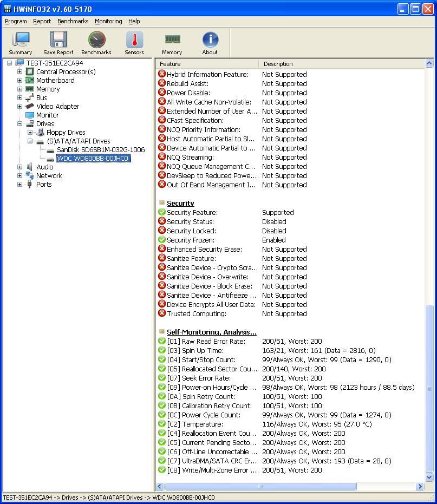Image resolution: width=437 pixels, height=504 pixels.
Task: Expand the Network tree node
Action: coord(19,176)
